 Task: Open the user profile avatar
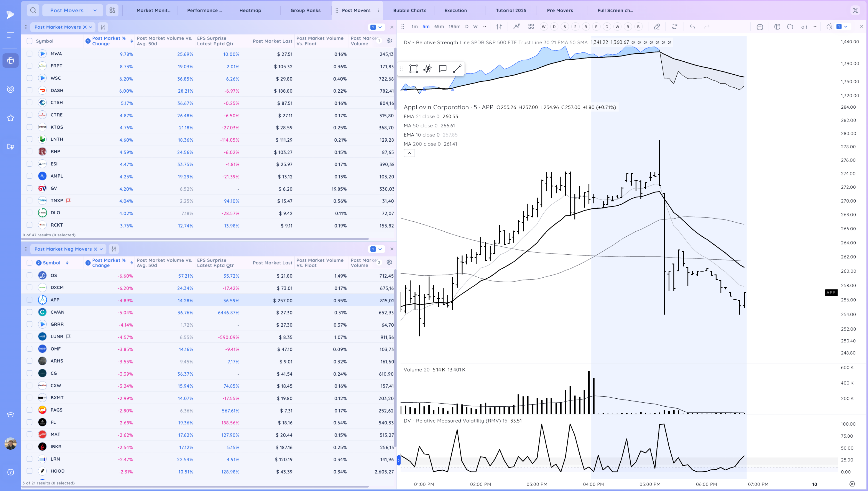[x=10, y=444]
